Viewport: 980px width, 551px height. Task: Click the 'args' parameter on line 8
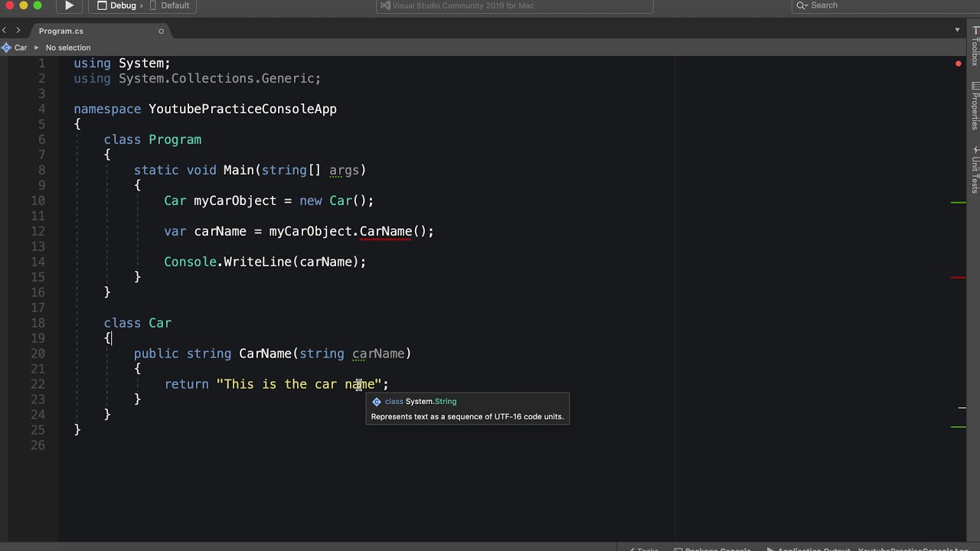[x=344, y=170]
